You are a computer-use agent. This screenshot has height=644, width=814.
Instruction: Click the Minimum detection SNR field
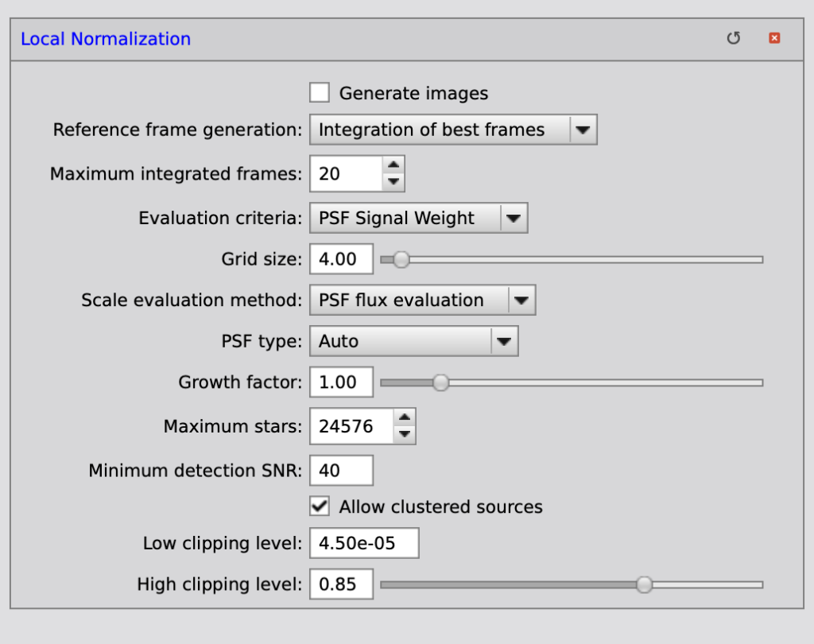click(x=341, y=471)
